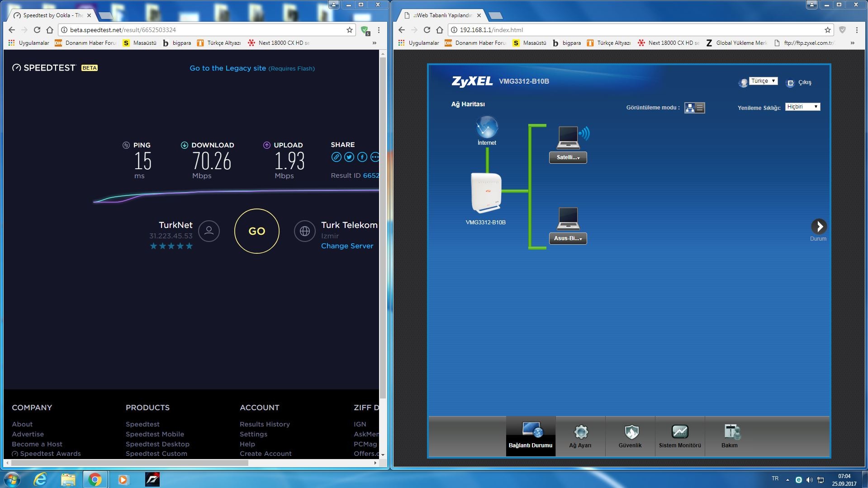
Task: Show hidden system tray icons
Action: 787,480
